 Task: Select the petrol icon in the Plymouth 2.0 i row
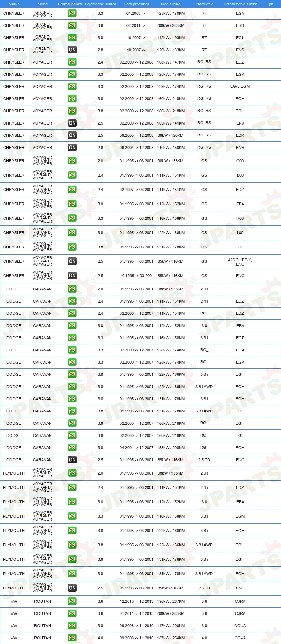click(x=72, y=473)
